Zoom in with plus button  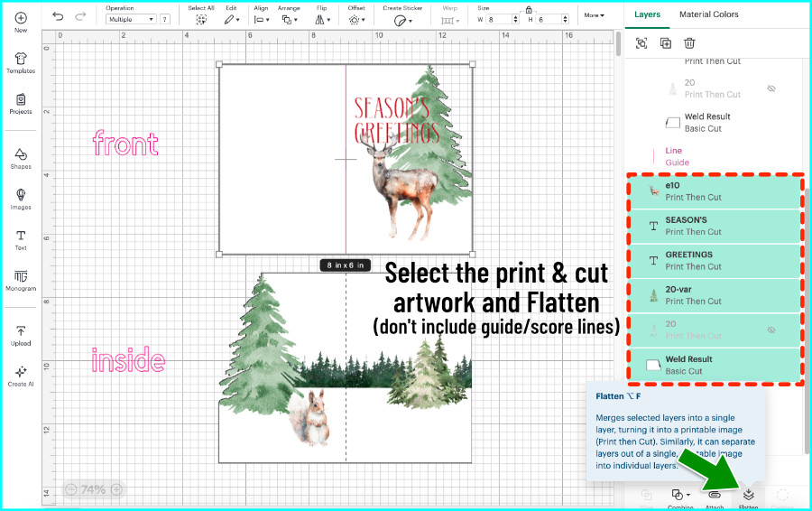[x=117, y=489]
